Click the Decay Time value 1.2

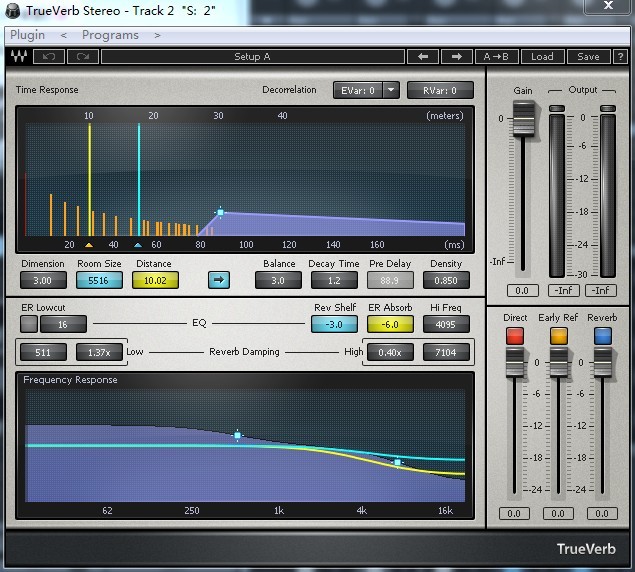pos(334,280)
